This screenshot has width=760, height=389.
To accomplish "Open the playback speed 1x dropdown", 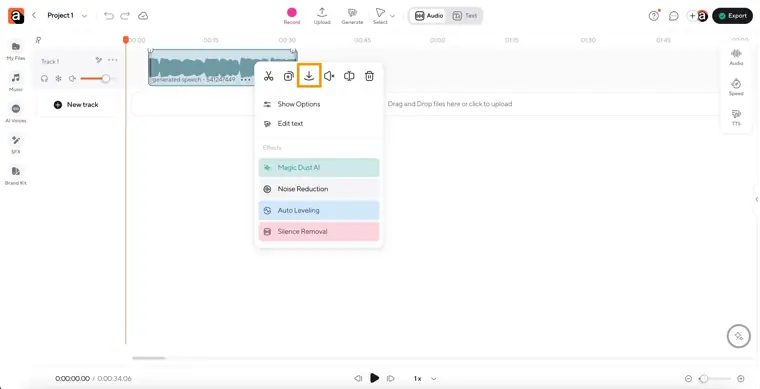I will tap(425, 378).
